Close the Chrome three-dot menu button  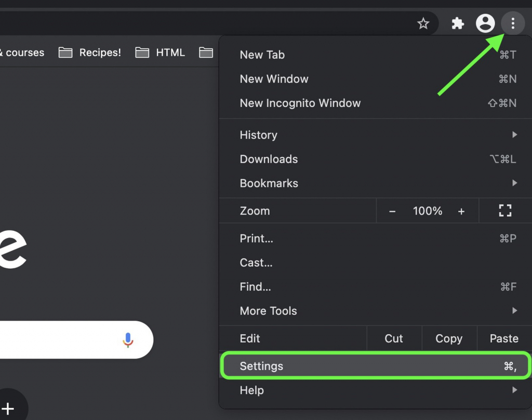(x=513, y=23)
